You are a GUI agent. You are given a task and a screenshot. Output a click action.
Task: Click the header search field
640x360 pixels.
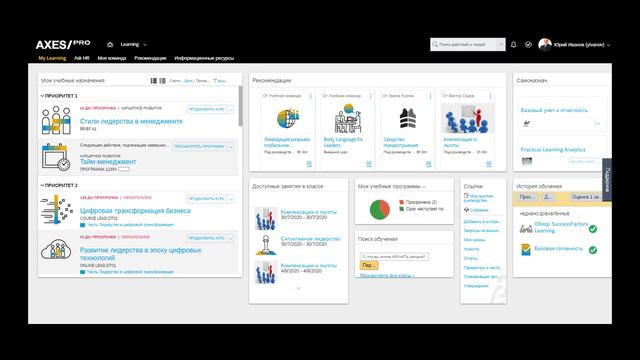click(464, 44)
